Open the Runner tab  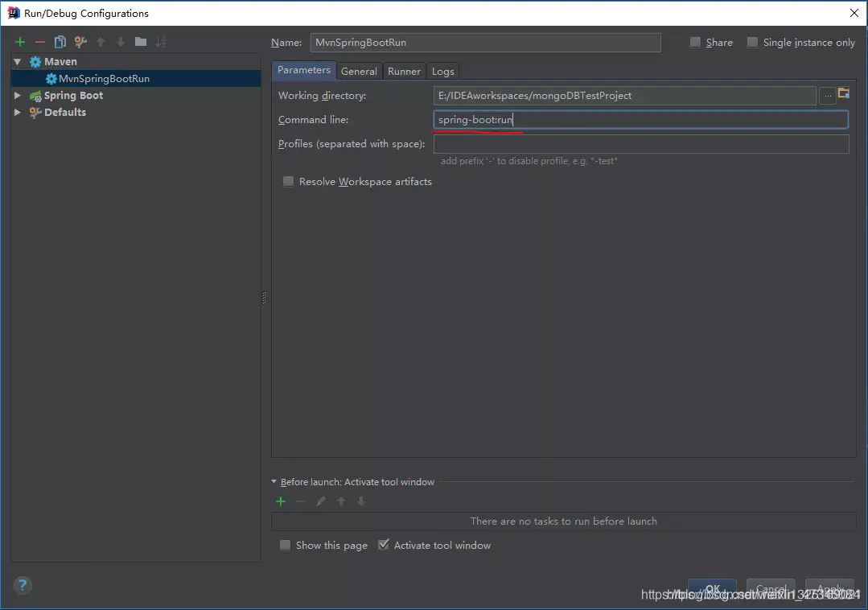pos(404,72)
